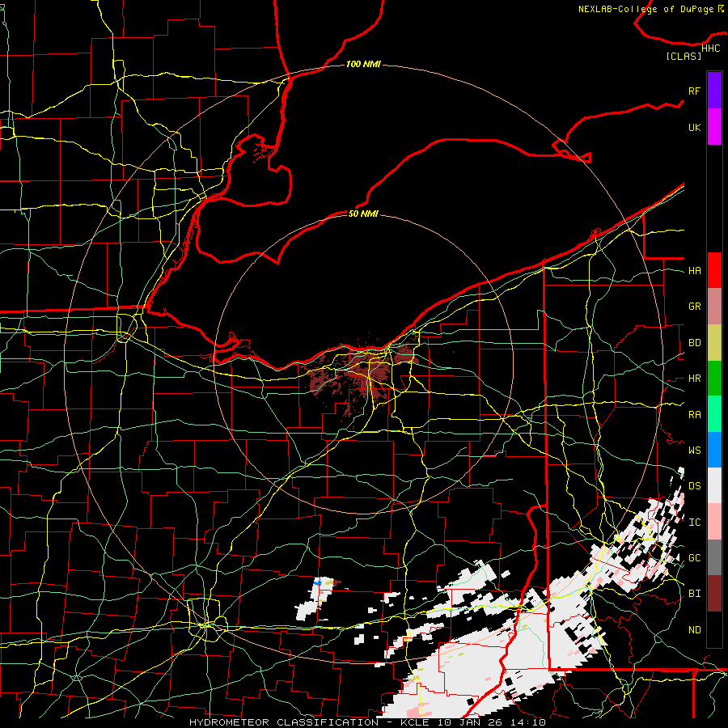Click the WS legend label
728x728 pixels.
click(x=694, y=450)
